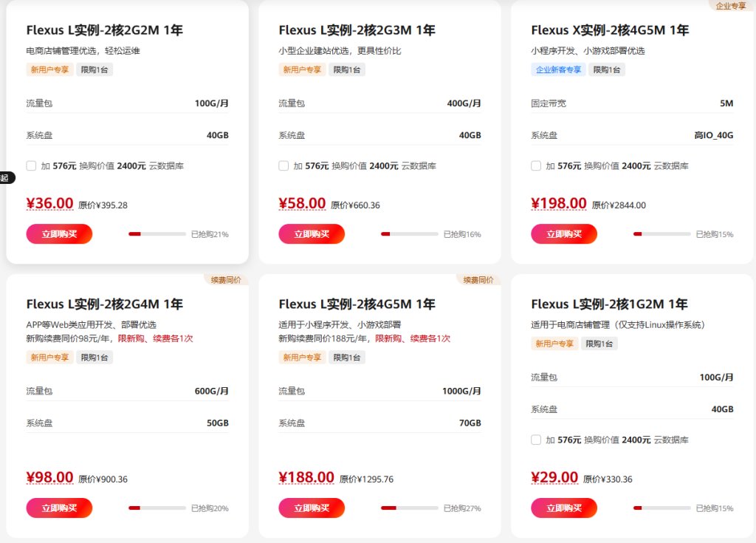
Task: Tick add-on checkbox on Flexus X实例 card
Action: 536,166
